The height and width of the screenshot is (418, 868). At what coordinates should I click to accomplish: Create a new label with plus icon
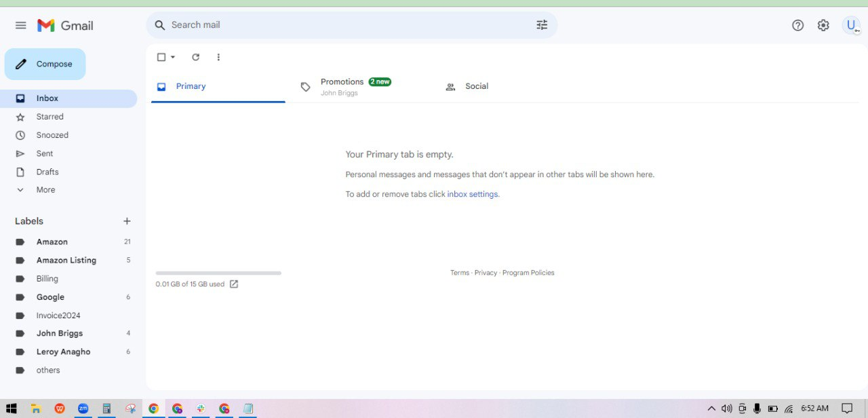tap(127, 221)
